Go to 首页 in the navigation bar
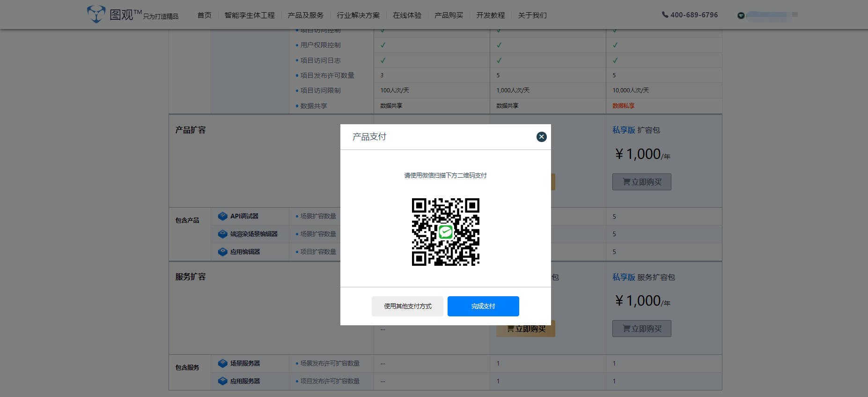Screen dimensions: 868x397 [205, 15]
